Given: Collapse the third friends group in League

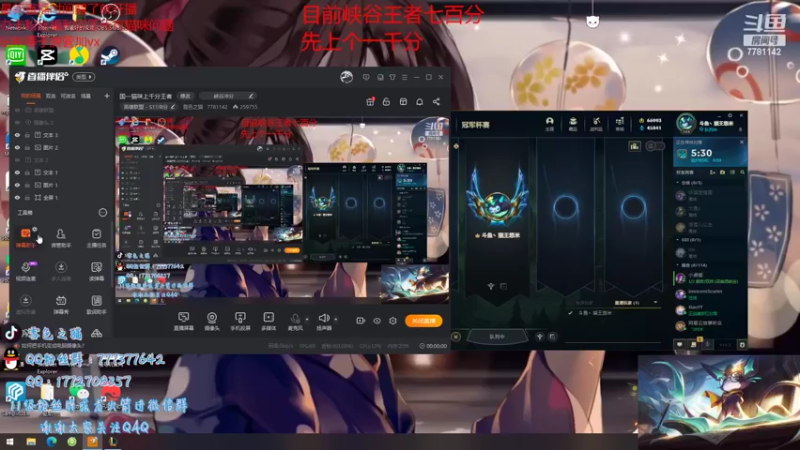Looking at the screenshot, I should (x=678, y=265).
